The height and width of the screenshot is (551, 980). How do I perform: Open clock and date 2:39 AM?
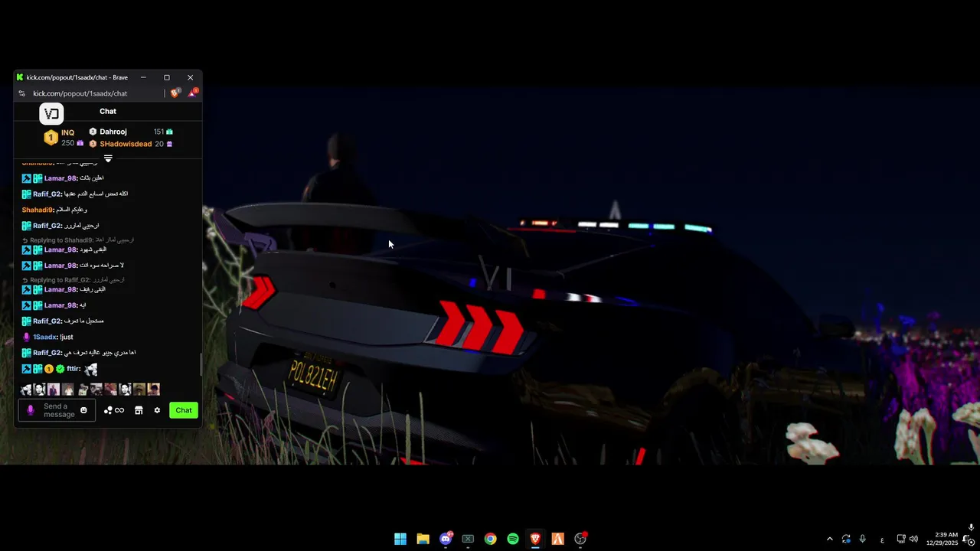click(942, 539)
